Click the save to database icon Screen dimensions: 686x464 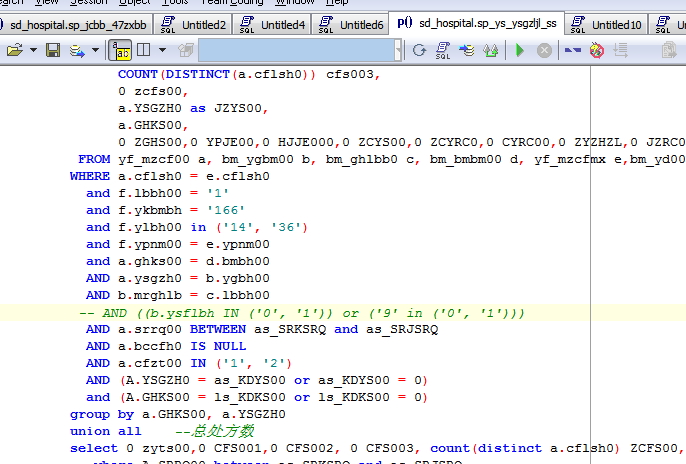point(77,51)
